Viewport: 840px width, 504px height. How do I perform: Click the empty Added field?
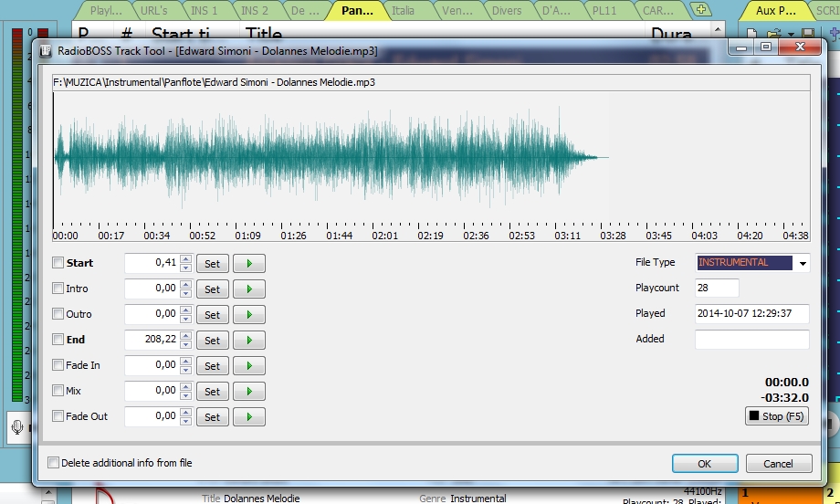752,339
